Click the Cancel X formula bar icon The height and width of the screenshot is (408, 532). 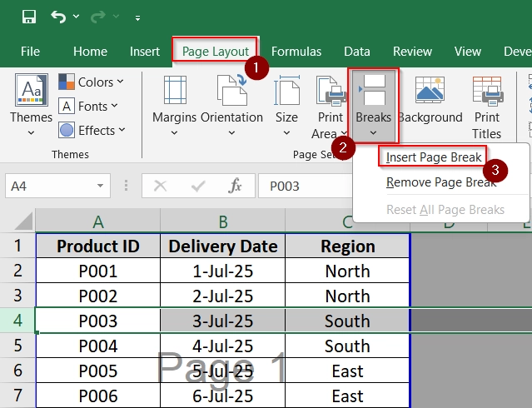160,186
